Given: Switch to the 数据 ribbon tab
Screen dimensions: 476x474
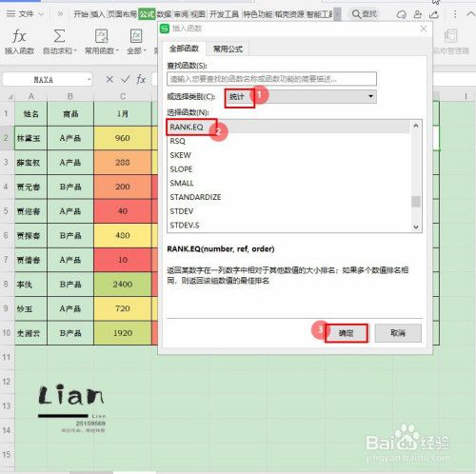Looking at the screenshot, I should click(x=164, y=14).
